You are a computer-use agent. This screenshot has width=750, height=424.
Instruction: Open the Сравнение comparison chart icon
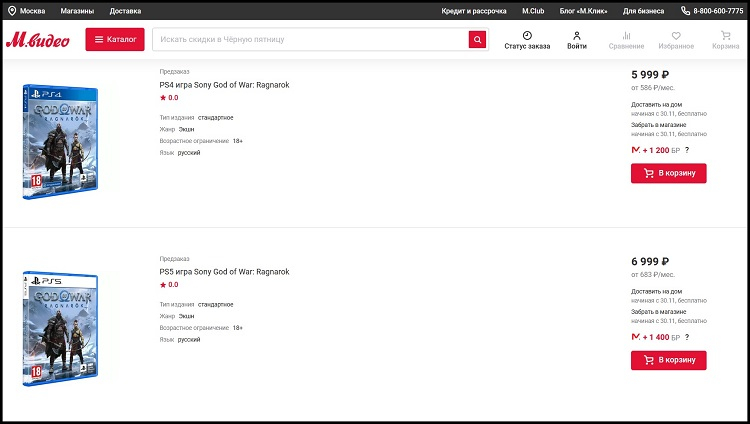(626, 35)
